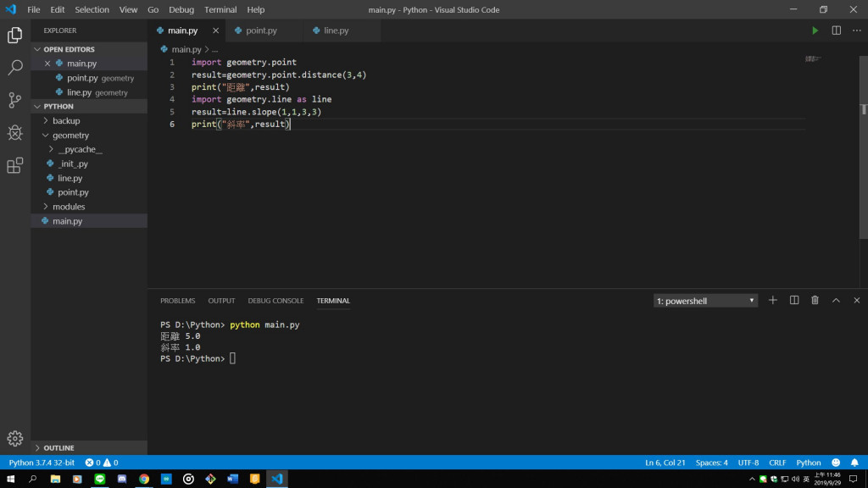
Task: Split the terminal panel
Action: tap(793, 301)
